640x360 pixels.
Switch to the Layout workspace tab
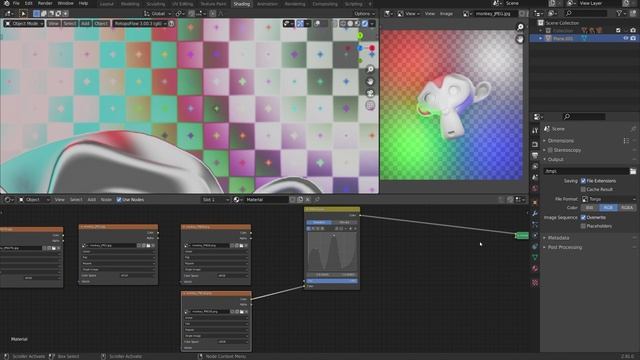(107, 4)
